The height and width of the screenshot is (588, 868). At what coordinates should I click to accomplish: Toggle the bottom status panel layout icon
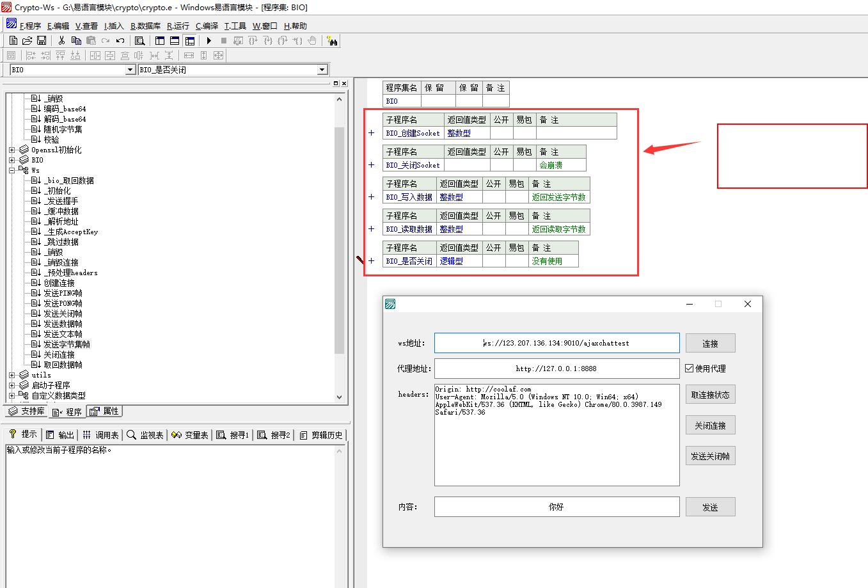point(175,40)
